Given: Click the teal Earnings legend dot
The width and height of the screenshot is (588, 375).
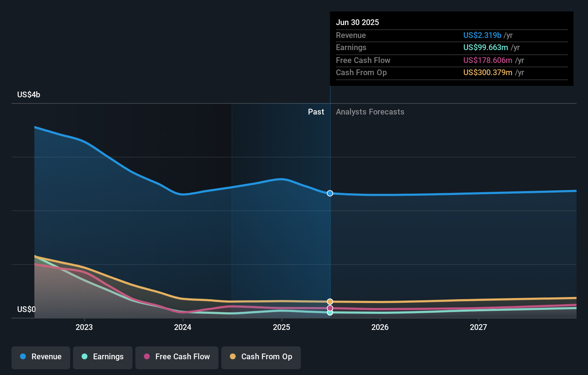Looking at the screenshot, I should 84,357.
